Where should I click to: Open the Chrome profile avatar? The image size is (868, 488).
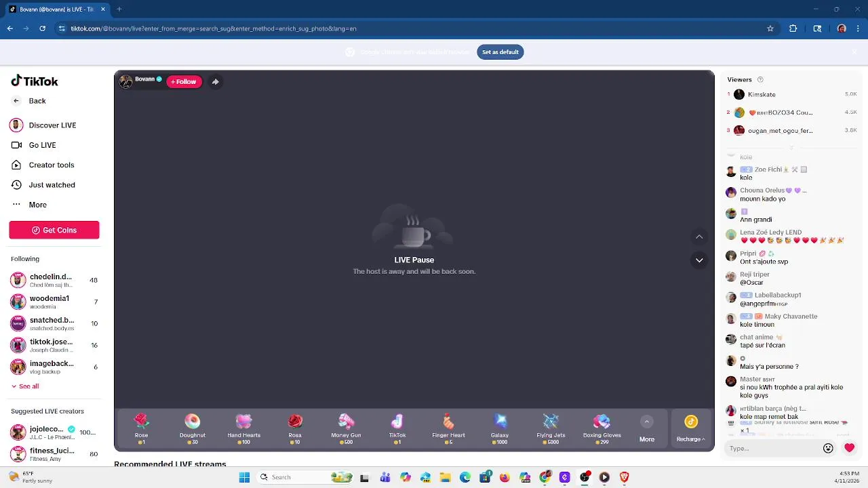tap(842, 28)
